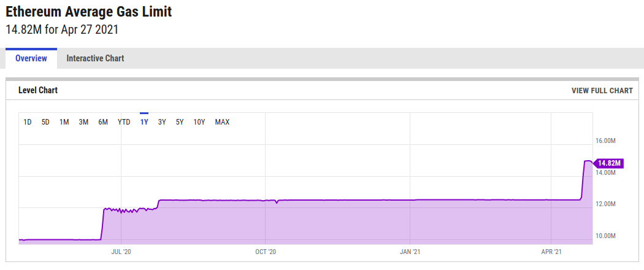The height and width of the screenshot is (270, 644).
Task: Select the 5Y time range
Action: pos(180,122)
